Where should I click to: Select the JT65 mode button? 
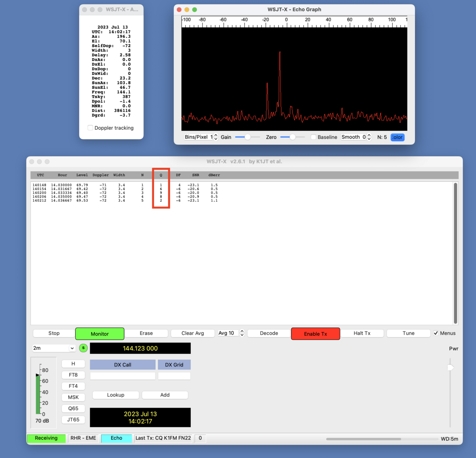point(73,419)
